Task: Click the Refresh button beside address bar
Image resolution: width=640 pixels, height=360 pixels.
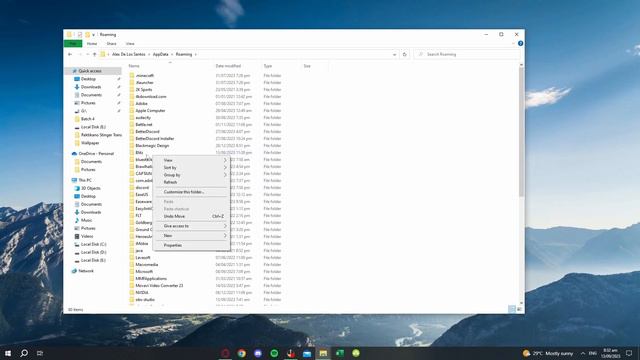Action: coord(404,54)
